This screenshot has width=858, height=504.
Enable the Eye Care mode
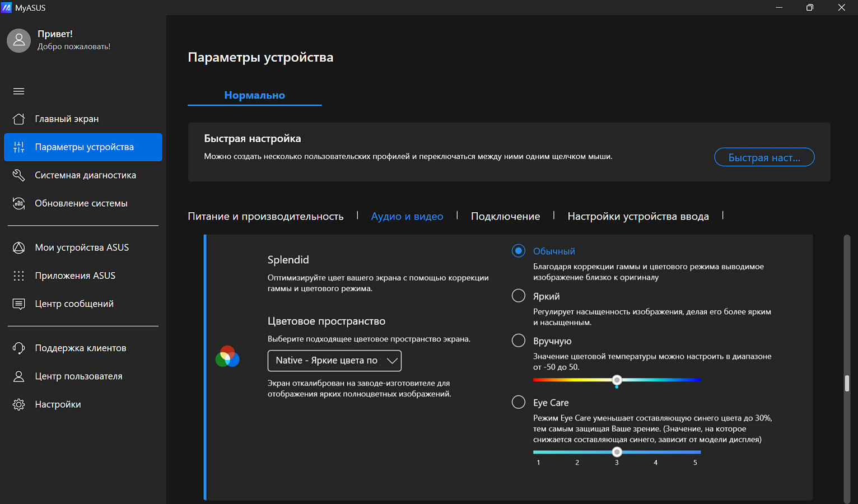[519, 402]
